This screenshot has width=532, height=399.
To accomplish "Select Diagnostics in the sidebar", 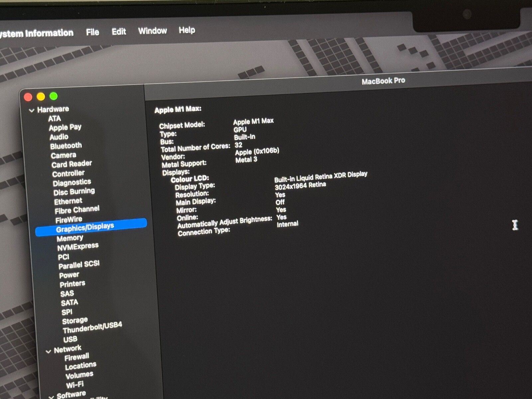I will click(72, 183).
